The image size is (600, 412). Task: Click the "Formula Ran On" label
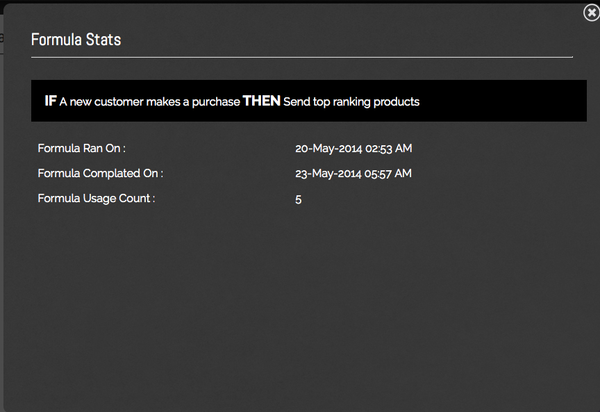click(82, 149)
